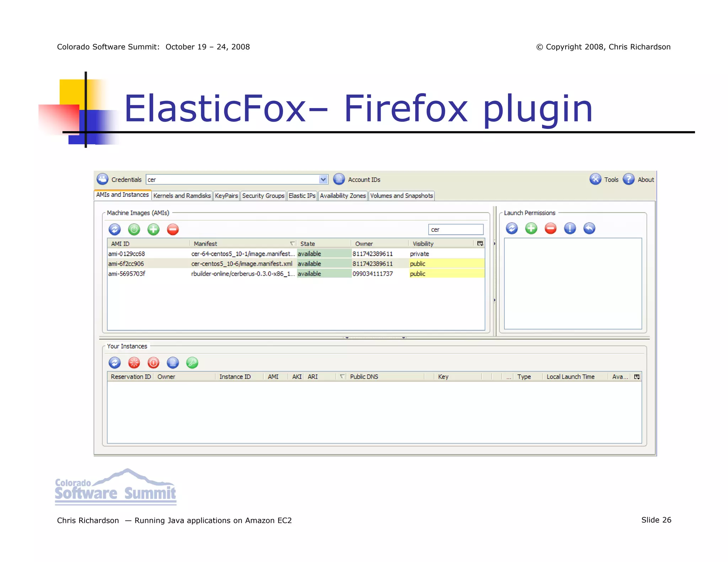728x562 pixels.
Task: Sort instances by the Reservation ID column
Action: pyautogui.click(x=130, y=377)
